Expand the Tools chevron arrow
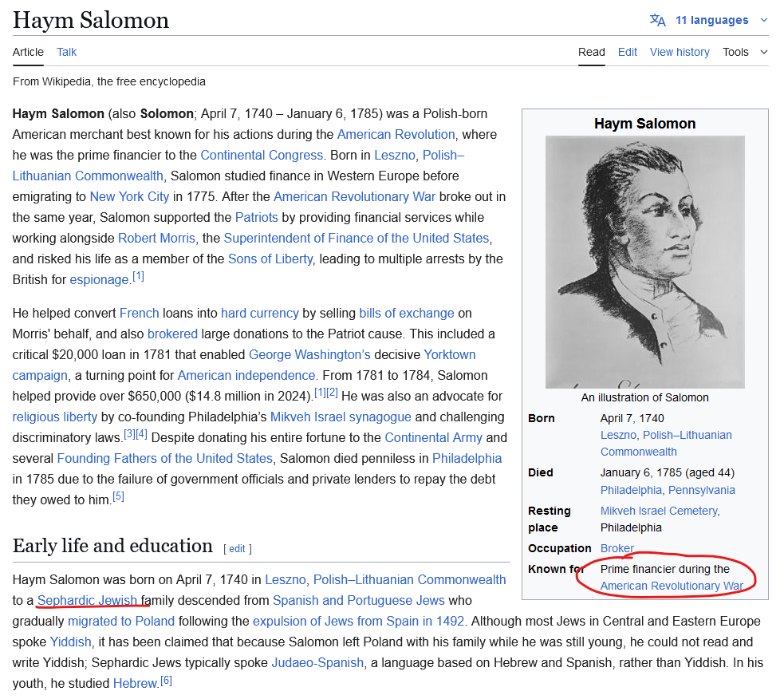 (x=763, y=52)
